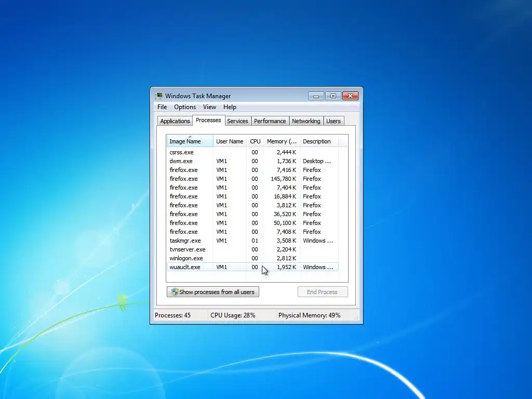Minimize the Task Manager window
The height and width of the screenshot is (399, 532).
[x=316, y=96]
